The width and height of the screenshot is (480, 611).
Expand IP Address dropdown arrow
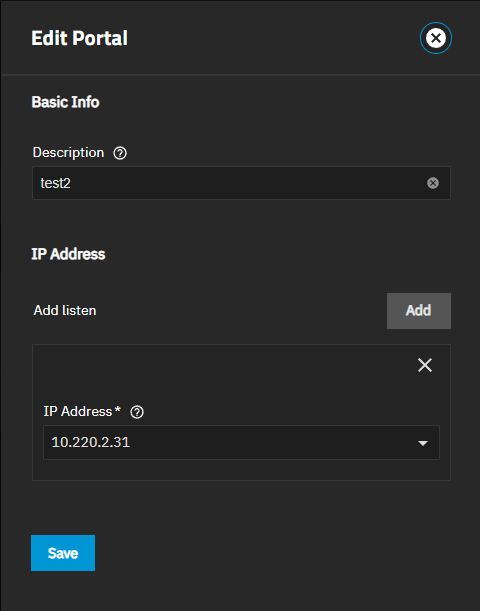423,443
